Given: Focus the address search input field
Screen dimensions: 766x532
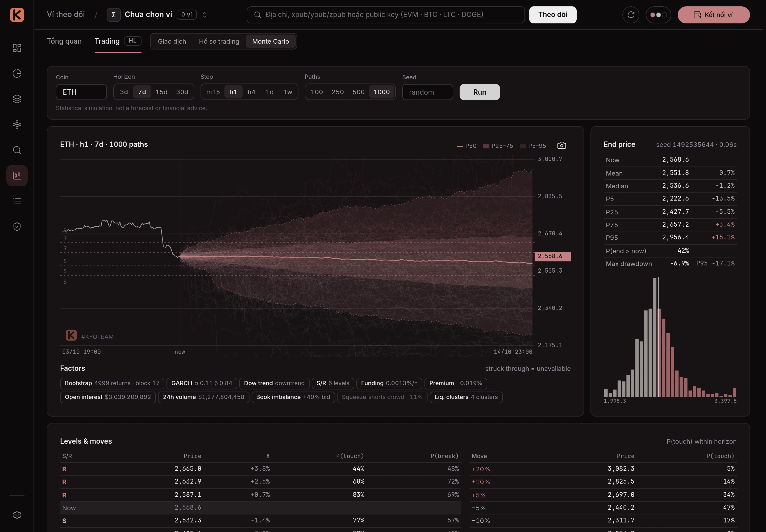Looking at the screenshot, I should 386,15.
